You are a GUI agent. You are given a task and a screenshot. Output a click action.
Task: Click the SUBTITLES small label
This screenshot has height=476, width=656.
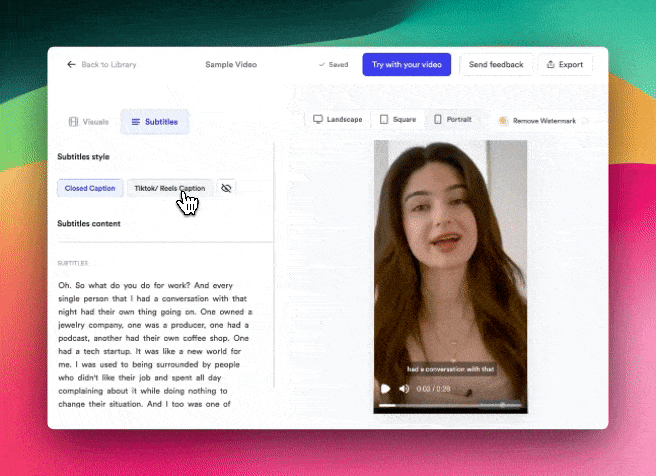coord(73,263)
